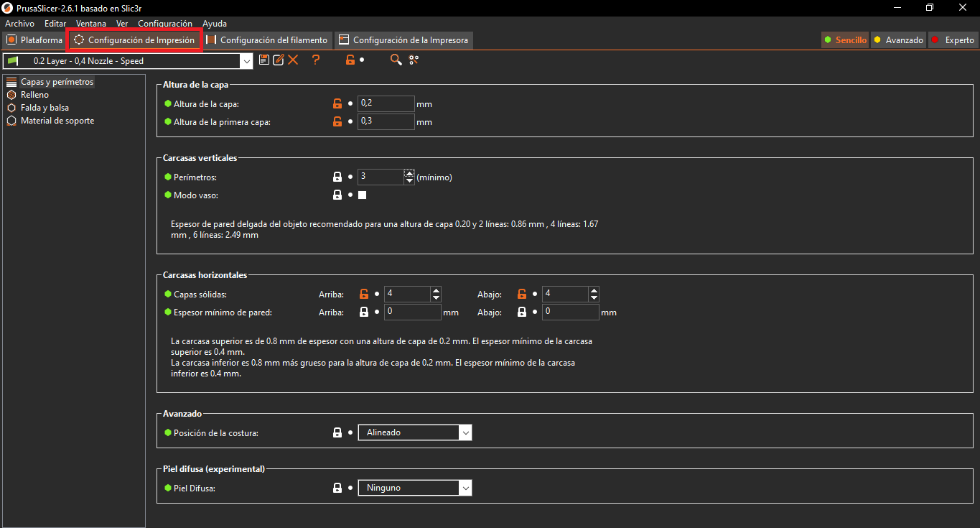Click the rename preset pencil icon

pos(279,60)
